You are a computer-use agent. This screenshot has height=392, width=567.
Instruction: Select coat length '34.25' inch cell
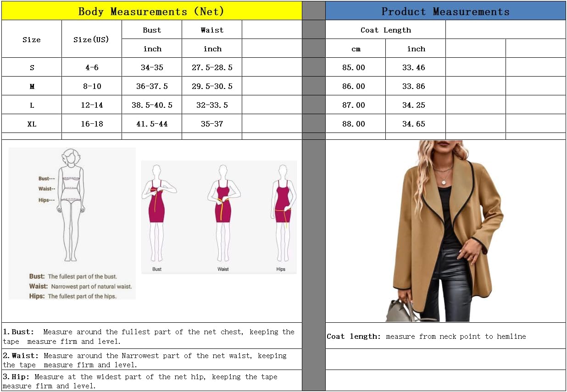(x=416, y=105)
